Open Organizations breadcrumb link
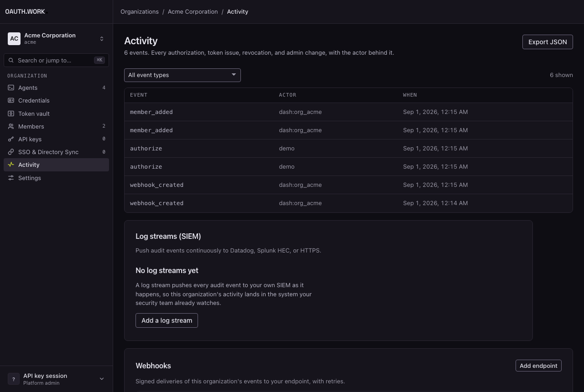This screenshot has height=392, width=584. pyautogui.click(x=140, y=12)
